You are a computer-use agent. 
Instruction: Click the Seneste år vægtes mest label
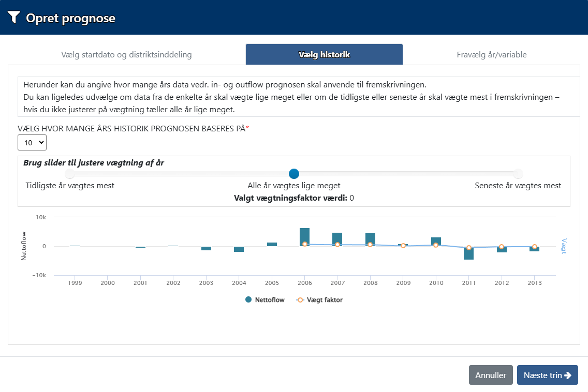coord(518,186)
